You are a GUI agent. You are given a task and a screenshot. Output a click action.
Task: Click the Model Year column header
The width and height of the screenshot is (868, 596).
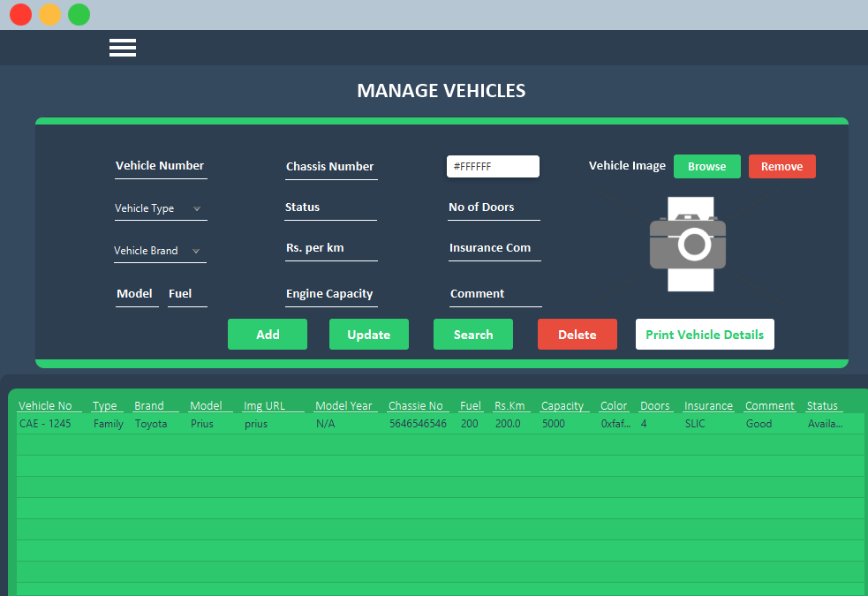343,405
